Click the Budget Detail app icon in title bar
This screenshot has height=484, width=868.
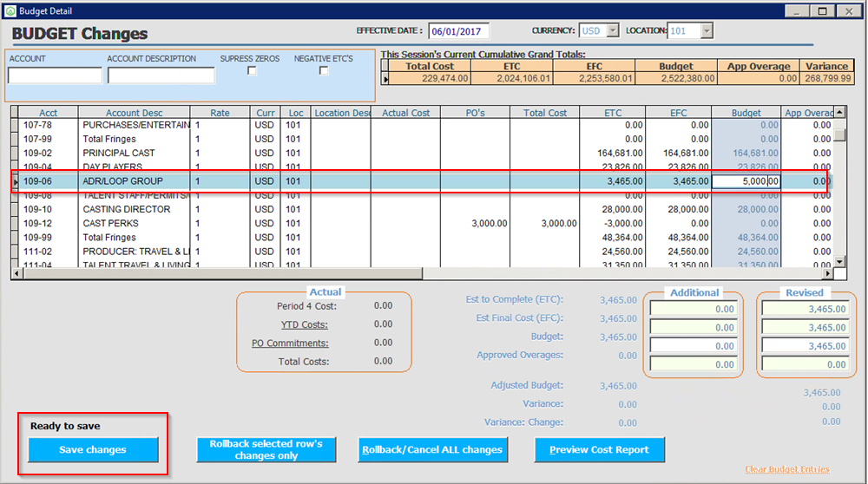point(10,10)
